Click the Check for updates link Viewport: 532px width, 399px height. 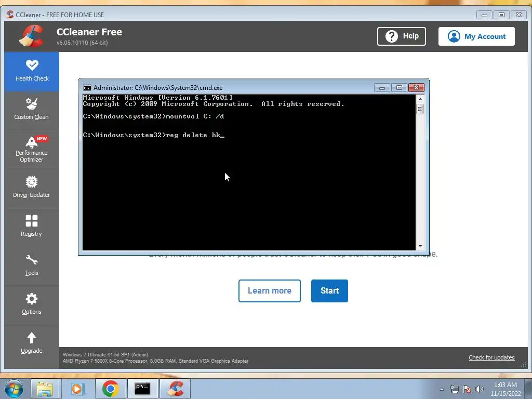(x=491, y=357)
